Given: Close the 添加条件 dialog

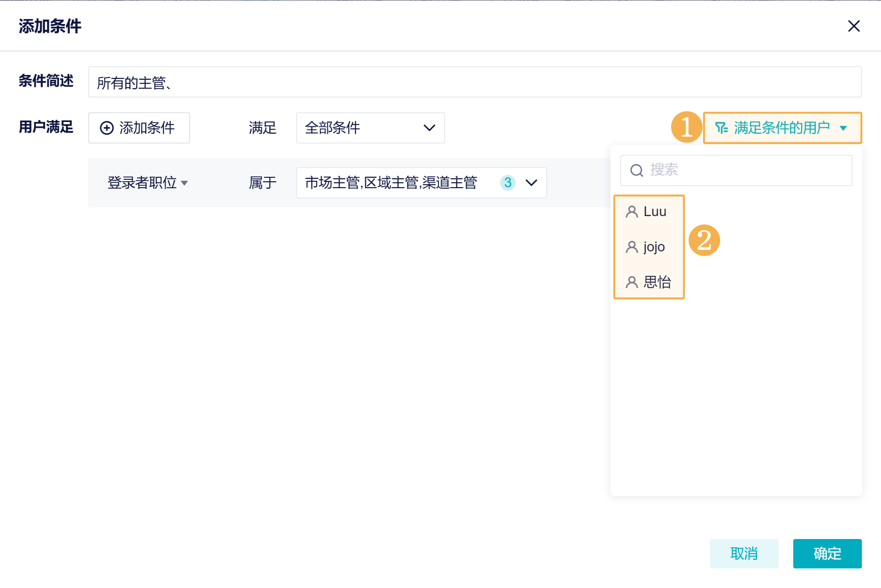Looking at the screenshot, I should 854,26.
